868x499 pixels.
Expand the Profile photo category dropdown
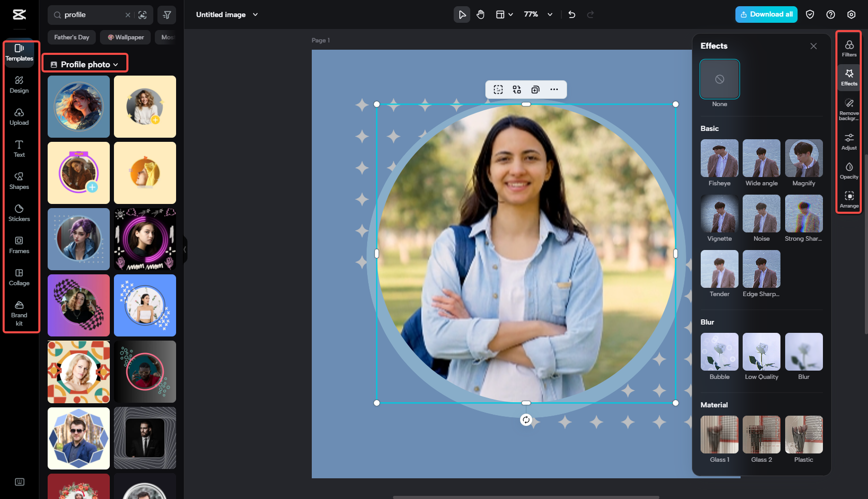point(84,64)
